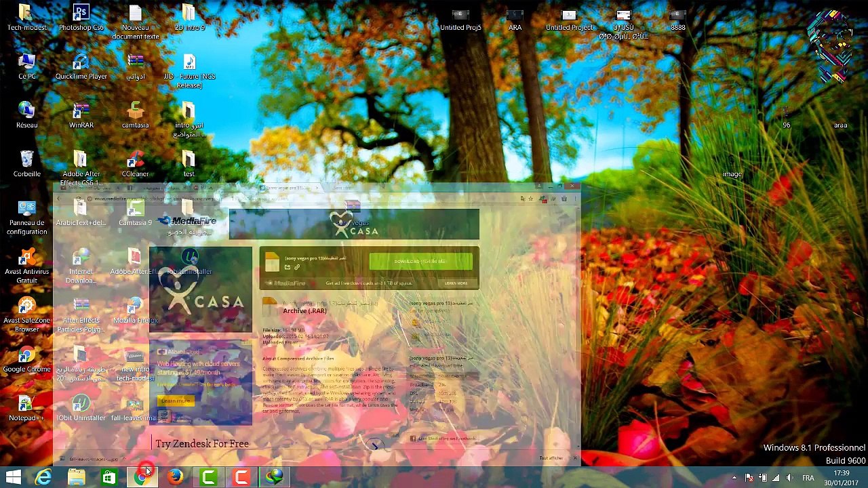Open the Mozilla Firefox desktop shortcut
The width and height of the screenshot is (868, 488).
[135, 311]
